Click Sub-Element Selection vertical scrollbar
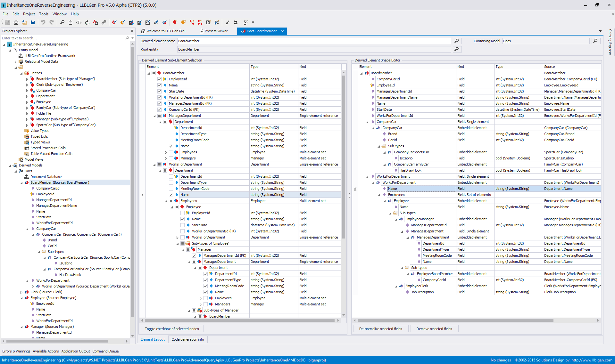This screenshot has width=615, height=364. coord(344,157)
